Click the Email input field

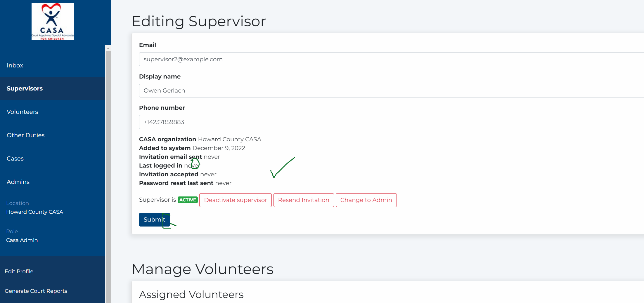[x=263, y=59]
